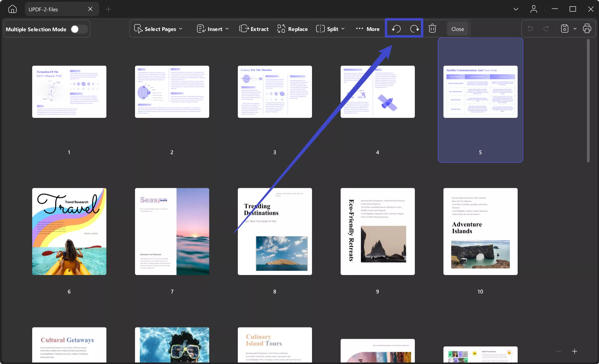Screen dimensions: 599x364
Task: Select page 9 Eco-Friendly Retreats thumbnail
Action: (378, 231)
